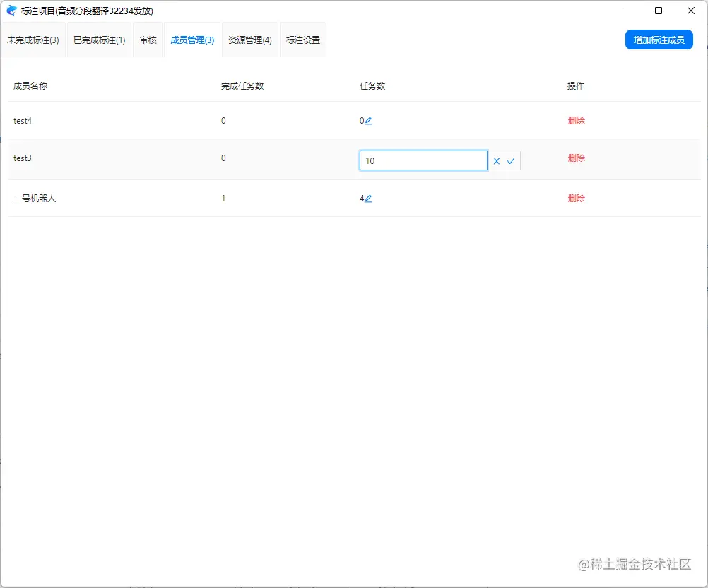708x588 pixels.
Task: Minimize the 标注项目 window
Action: tap(627, 11)
